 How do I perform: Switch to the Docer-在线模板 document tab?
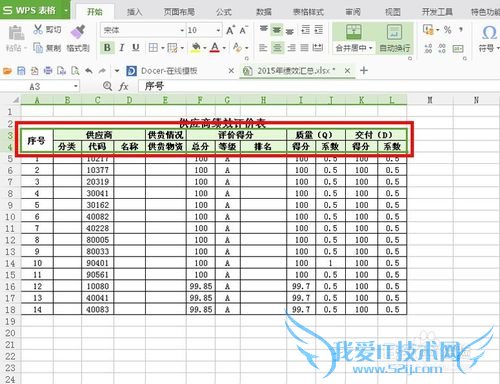click(169, 71)
